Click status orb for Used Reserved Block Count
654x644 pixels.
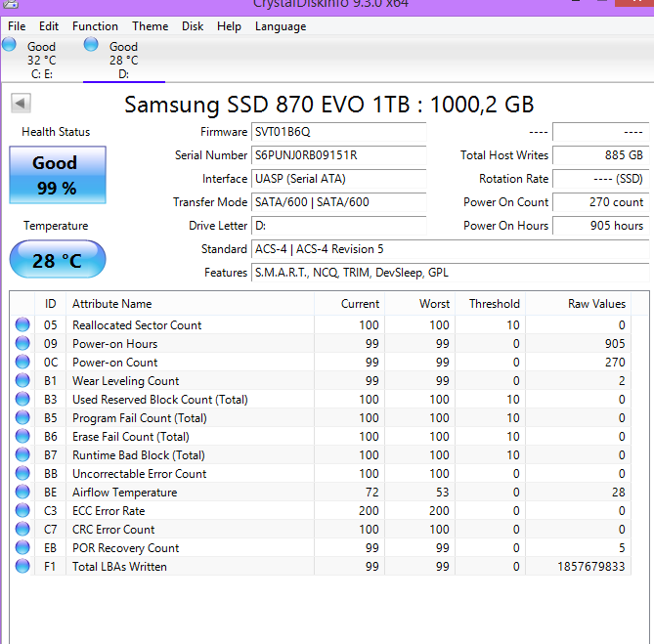(22, 399)
